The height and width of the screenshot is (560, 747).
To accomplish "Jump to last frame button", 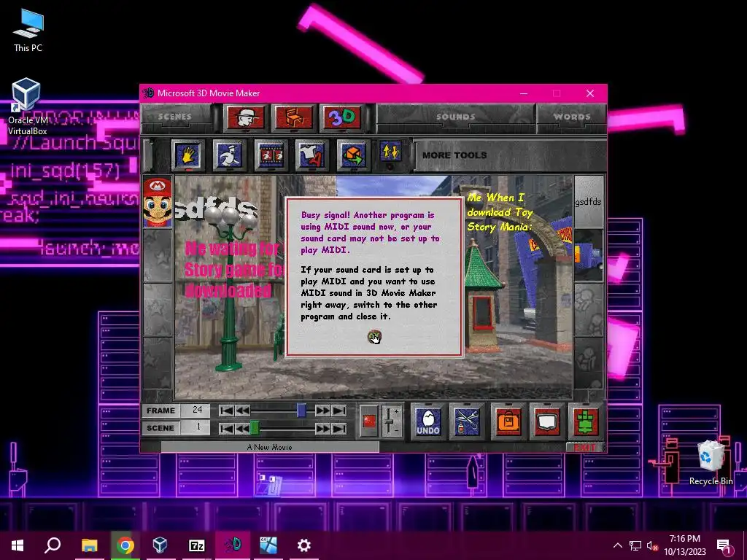I will point(339,411).
